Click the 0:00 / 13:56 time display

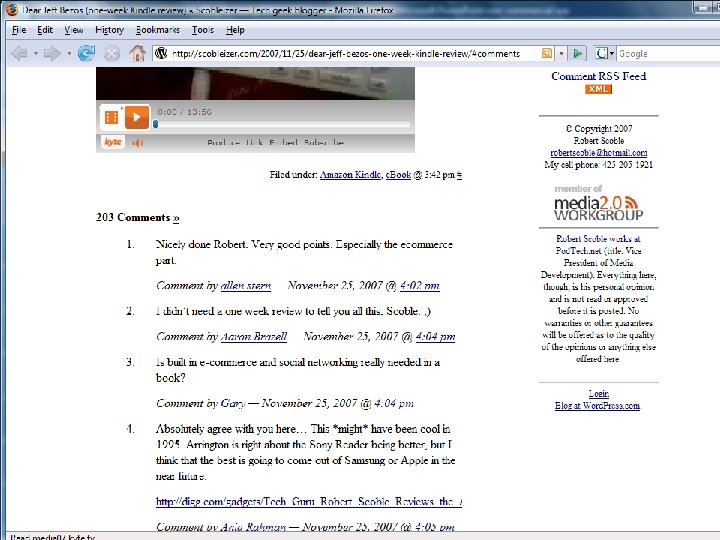185,112
